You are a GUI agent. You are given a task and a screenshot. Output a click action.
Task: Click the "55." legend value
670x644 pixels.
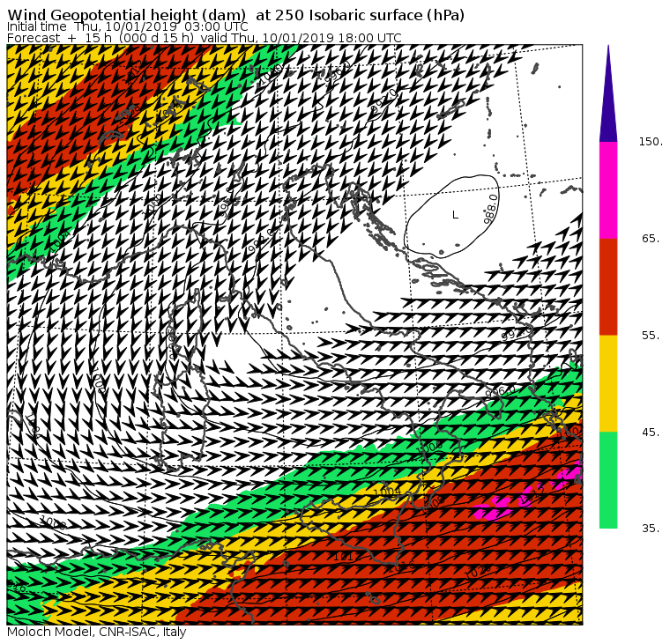click(651, 336)
